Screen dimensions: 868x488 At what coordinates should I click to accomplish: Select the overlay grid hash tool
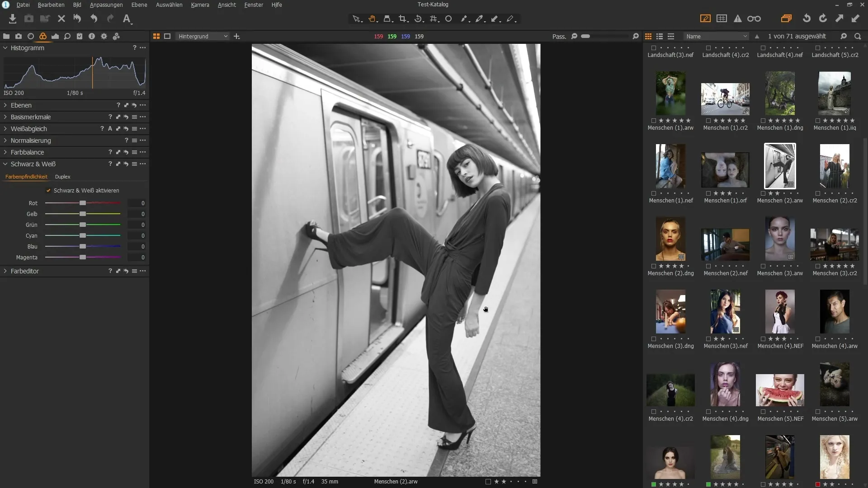[x=434, y=19]
